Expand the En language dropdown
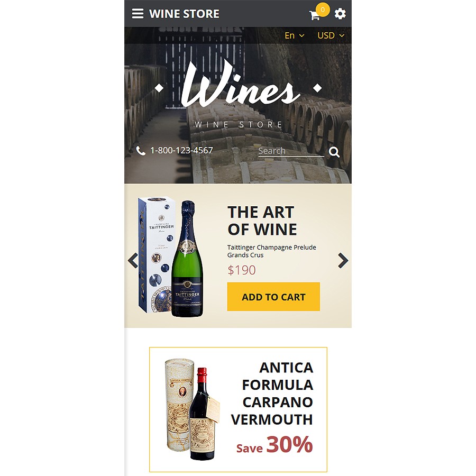This screenshot has height=476, width=476. [x=294, y=35]
